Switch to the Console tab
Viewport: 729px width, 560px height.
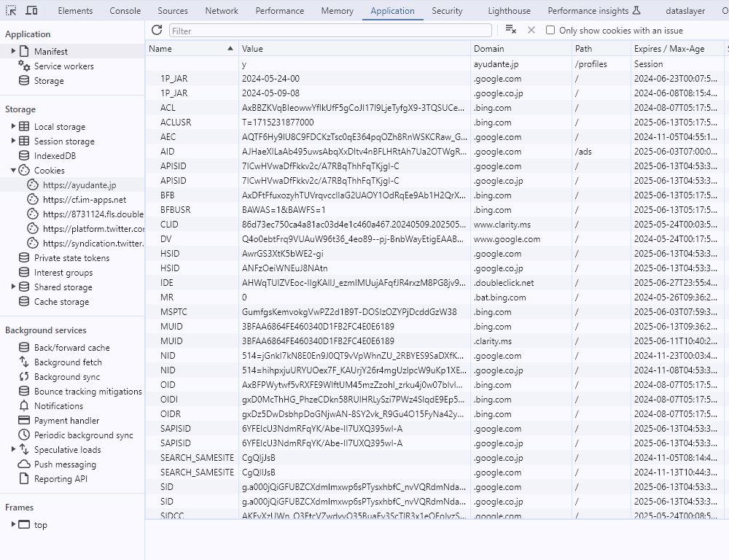point(125,11)
